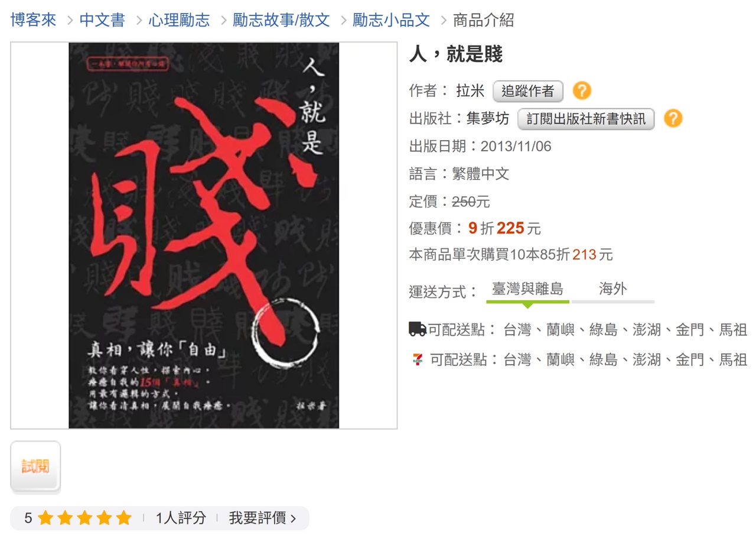Screen dimensions: 756x535
Task: Click the help icon next to 追蹤作者
Action: [x=582, y=91]
